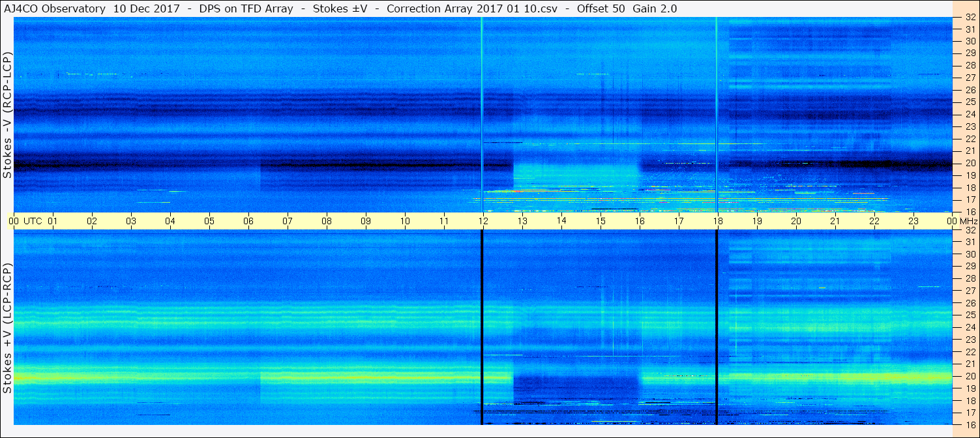Click the 23 hour time label
This screenshot has height=438, width=980.
[x=913, y=221]
